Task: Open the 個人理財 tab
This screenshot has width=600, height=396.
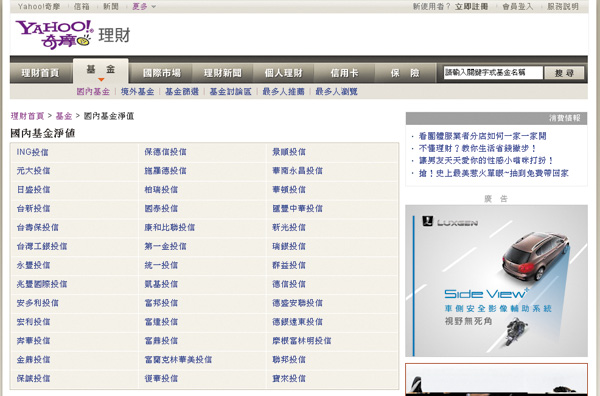Action: click(284, 73)
